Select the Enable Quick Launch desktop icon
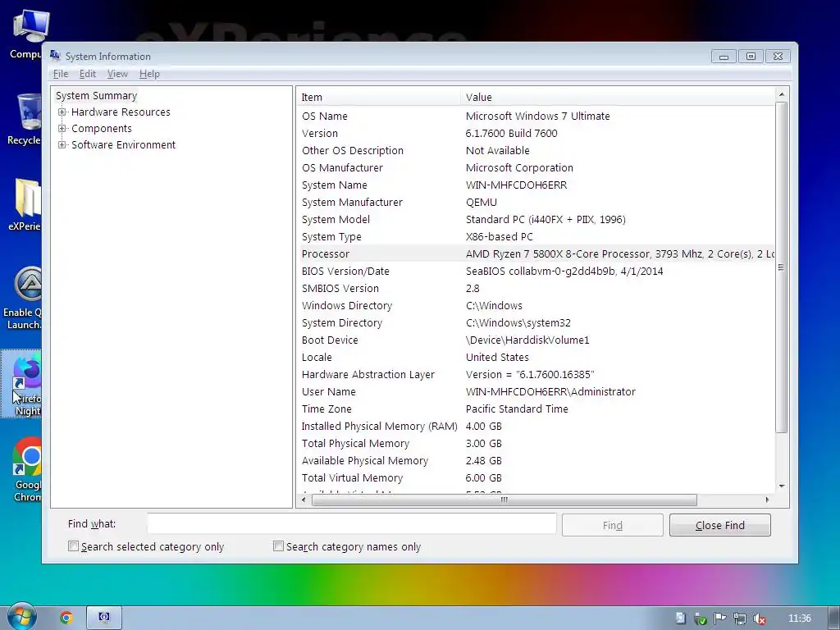Screen dimensions: 840x630 point(22,298)
